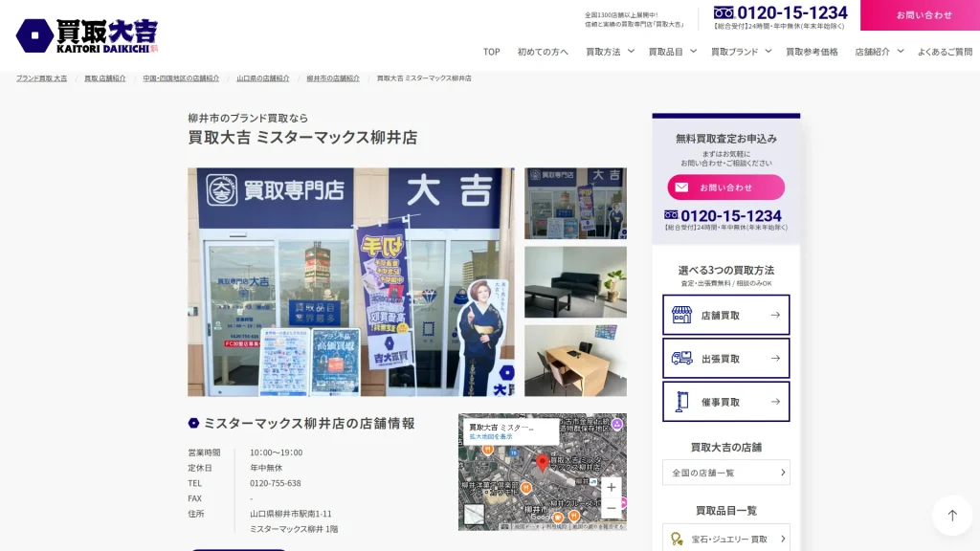Click the arrow on 出張買取 card
Image resolution: width=980 pixels, height=551 pixels.
click(775, 359)
